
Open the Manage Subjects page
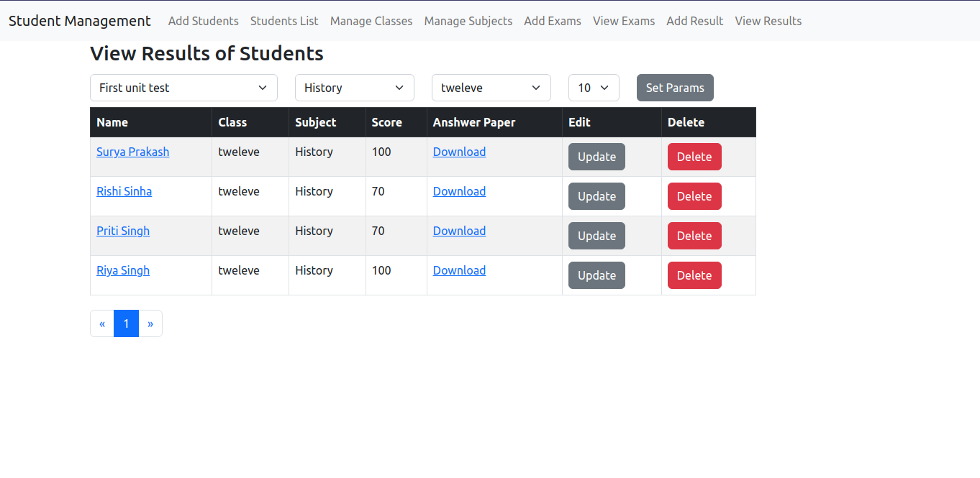[468, 21]
